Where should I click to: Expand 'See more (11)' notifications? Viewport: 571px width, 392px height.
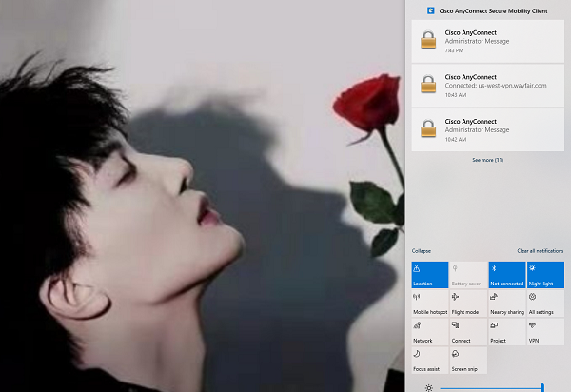point(487,160)
